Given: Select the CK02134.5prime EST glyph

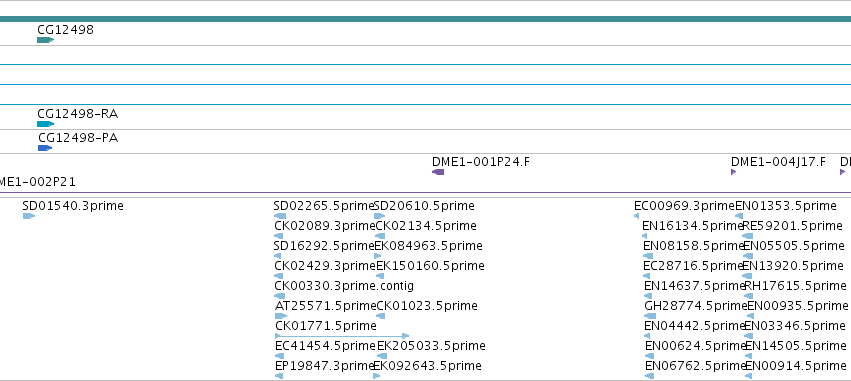Looking at the screenshot, I should [x=380, y=236].
